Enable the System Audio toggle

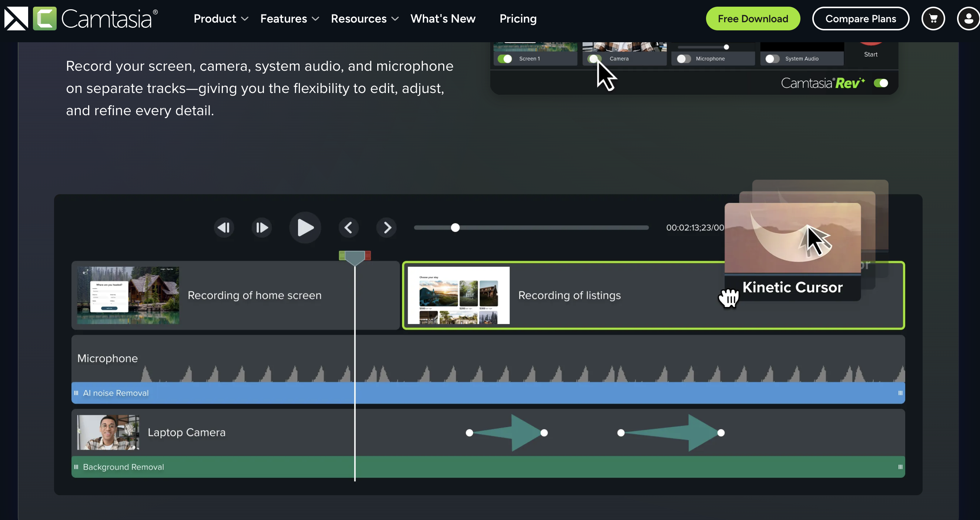click(772, 59)
